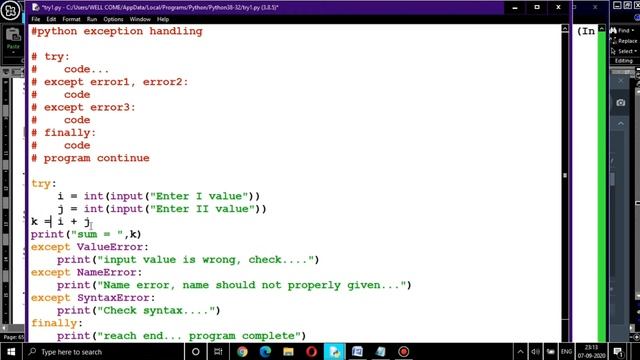Viewport: 640px width, 360px height.
Task: Click scroll-up arrow of editor scrollbar
Action: pyautogui.click(x=565, y=29)
